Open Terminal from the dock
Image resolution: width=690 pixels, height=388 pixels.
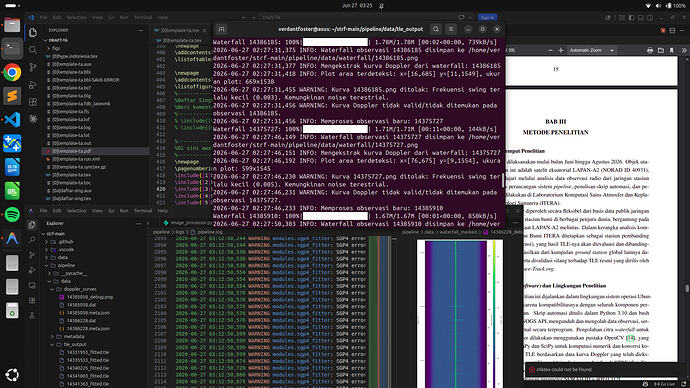pyautogui.click(x=12, y=48)
